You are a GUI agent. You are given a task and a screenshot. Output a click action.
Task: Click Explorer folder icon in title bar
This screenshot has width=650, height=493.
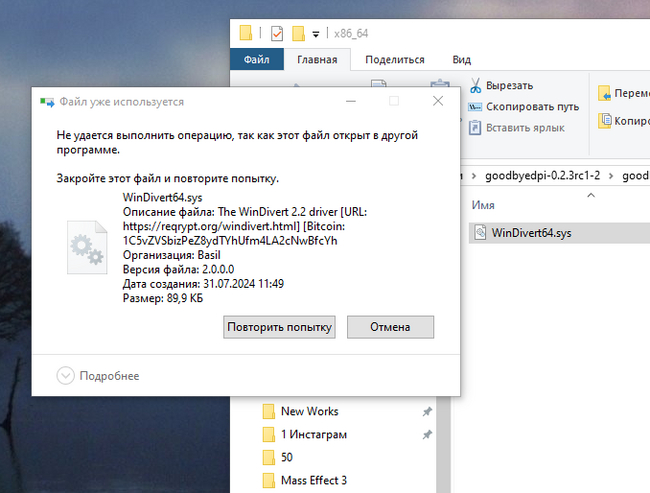tap(246, 33)
